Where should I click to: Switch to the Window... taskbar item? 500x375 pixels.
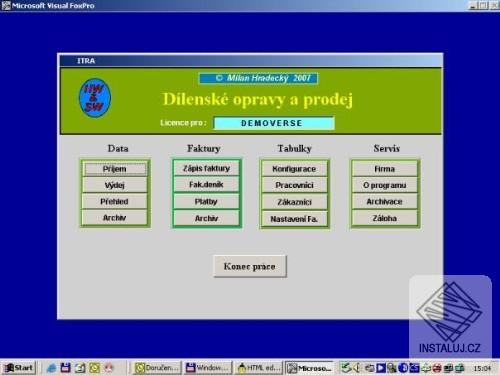click(207, 368)
